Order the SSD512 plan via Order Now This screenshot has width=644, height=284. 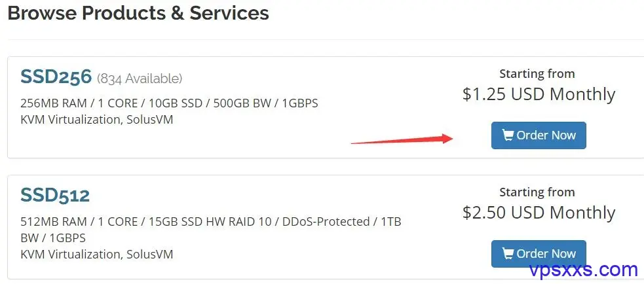tap(539, 254)
